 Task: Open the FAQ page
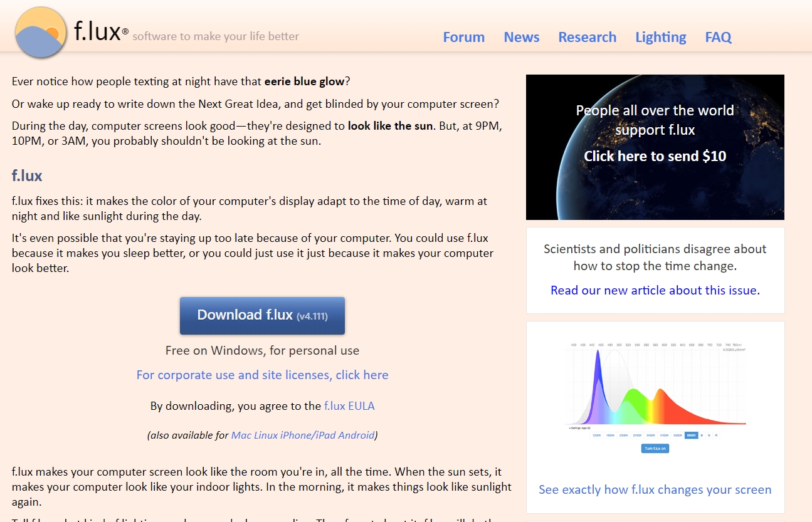718,37
